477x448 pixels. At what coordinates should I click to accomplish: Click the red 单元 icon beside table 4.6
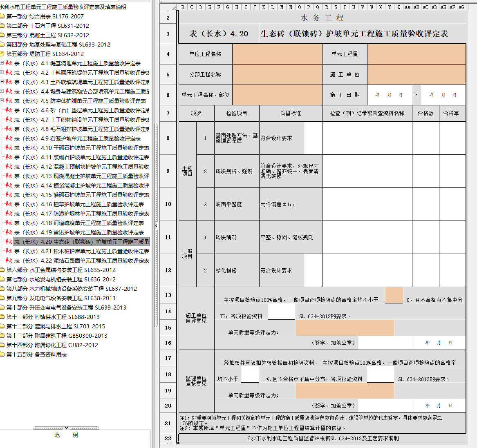(x=9, y=110)
